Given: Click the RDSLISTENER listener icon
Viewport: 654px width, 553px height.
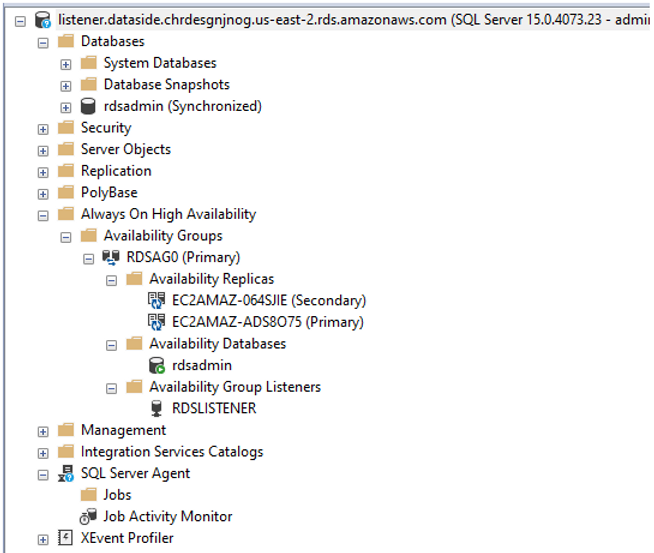Looking at the screenshot, I should click(156, 408).
